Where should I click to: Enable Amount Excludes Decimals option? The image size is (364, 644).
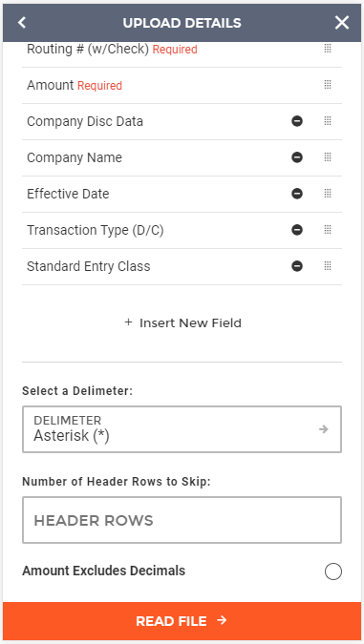(333, 571)
